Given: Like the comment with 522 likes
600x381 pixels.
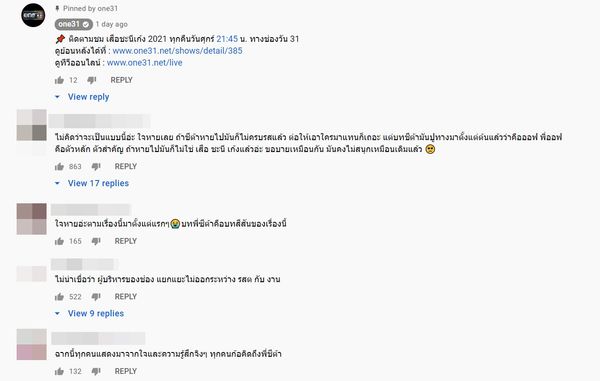Looking at the screenshot, I should pos(59,296).
